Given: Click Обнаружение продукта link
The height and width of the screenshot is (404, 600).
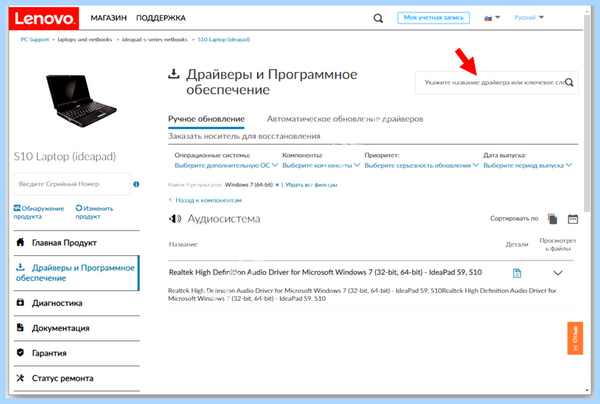Looking at the screenshot, I should [x=39, y=212].
